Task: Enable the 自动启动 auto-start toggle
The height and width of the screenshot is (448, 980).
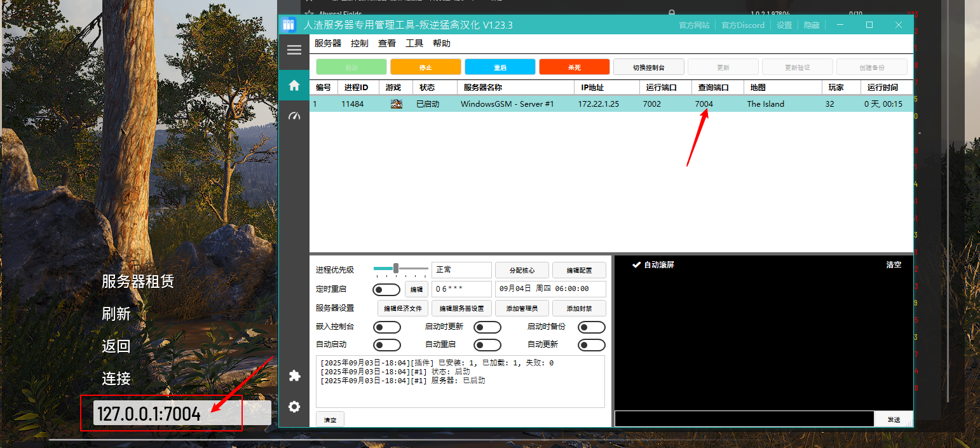Action: (386, 344)
